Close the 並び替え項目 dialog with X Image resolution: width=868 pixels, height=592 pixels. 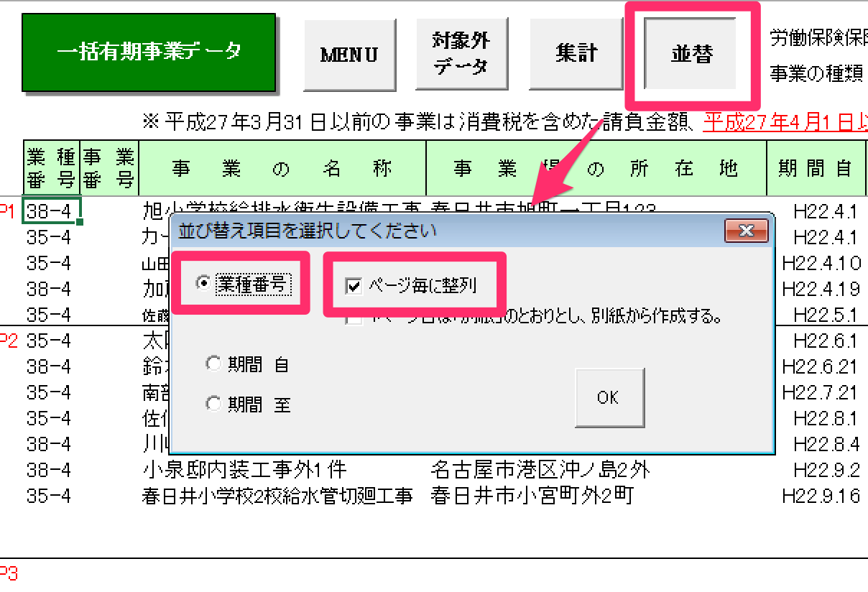[746, 231]
